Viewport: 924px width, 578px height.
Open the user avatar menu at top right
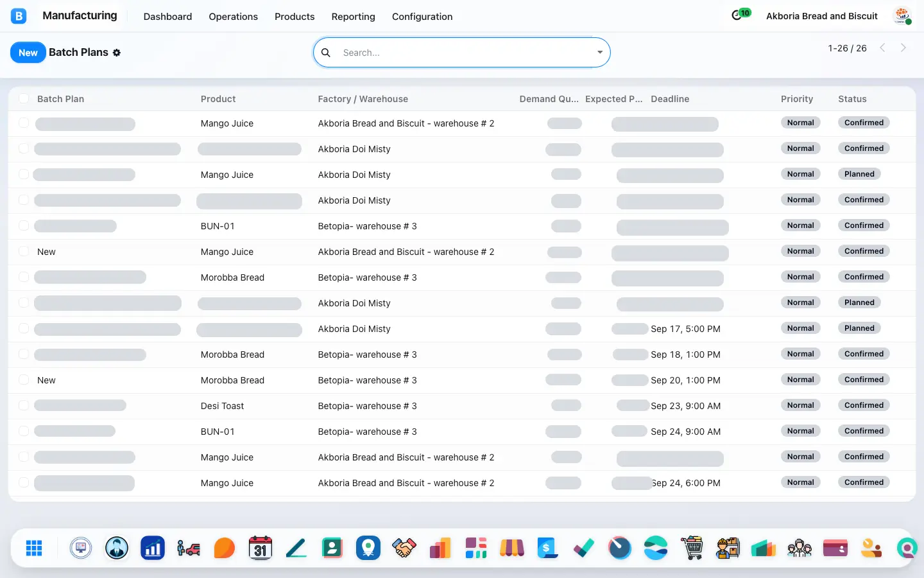[x=902, y=16]
